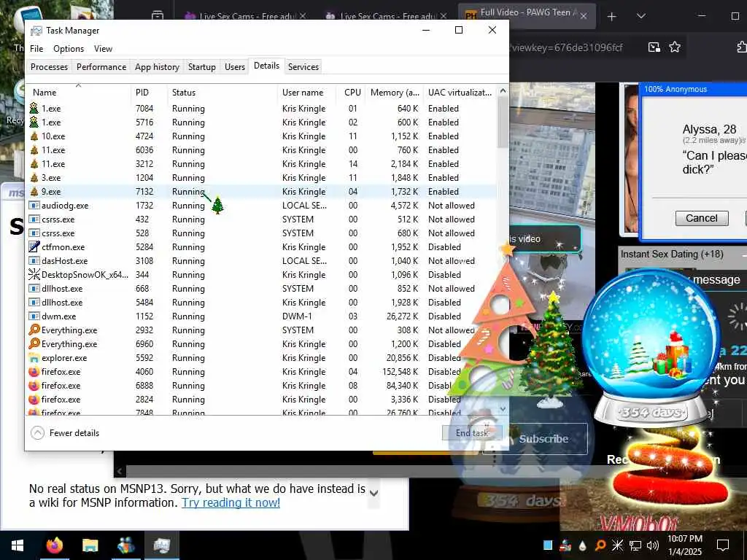
Task: Click the Task Manager taskbar icon
Action: tap(161, 545)
